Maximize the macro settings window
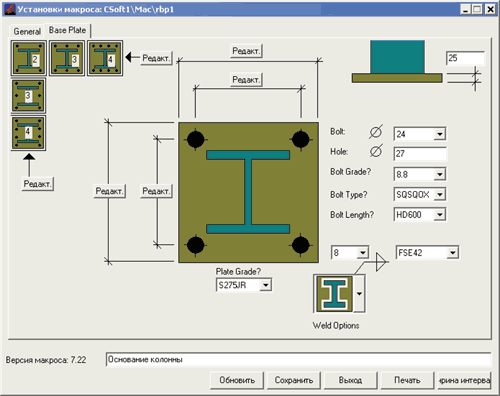 pyautogui.click(x=477, y=9)
